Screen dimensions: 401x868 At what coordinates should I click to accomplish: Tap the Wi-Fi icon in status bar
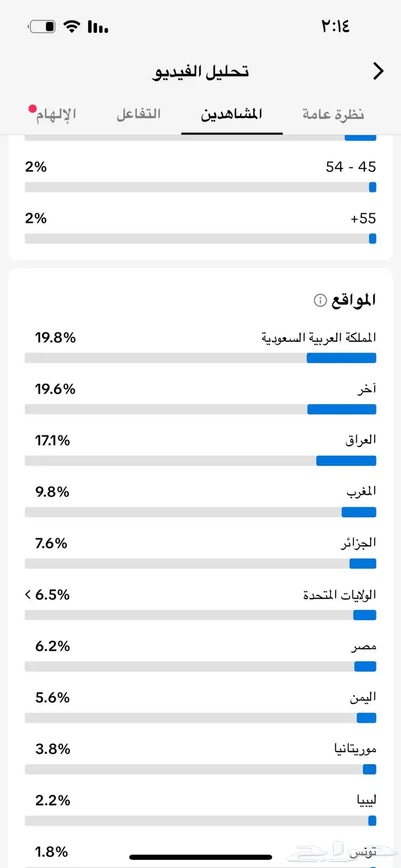72,26
